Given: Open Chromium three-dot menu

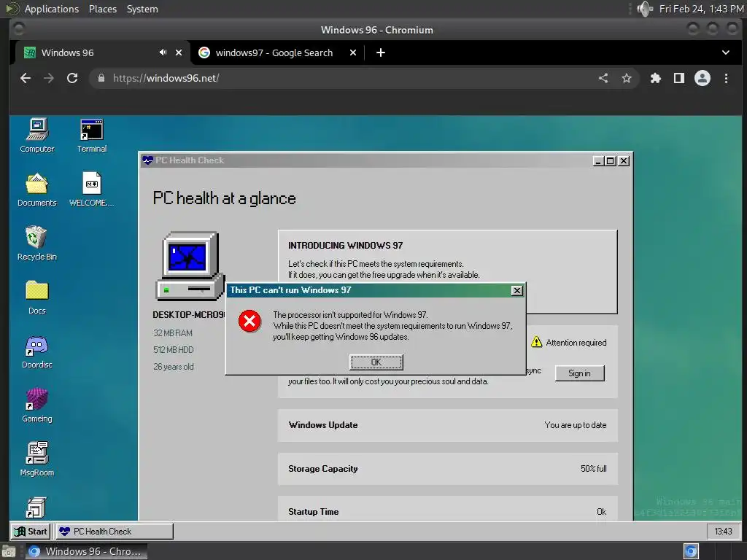Looking at the screenshot, I should 726,78.
